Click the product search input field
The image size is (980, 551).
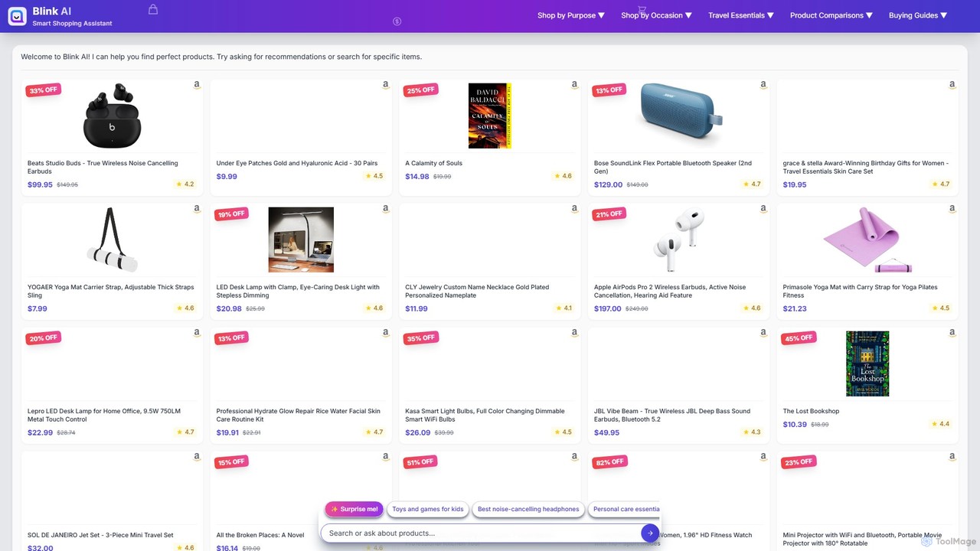tap(481, 533)
